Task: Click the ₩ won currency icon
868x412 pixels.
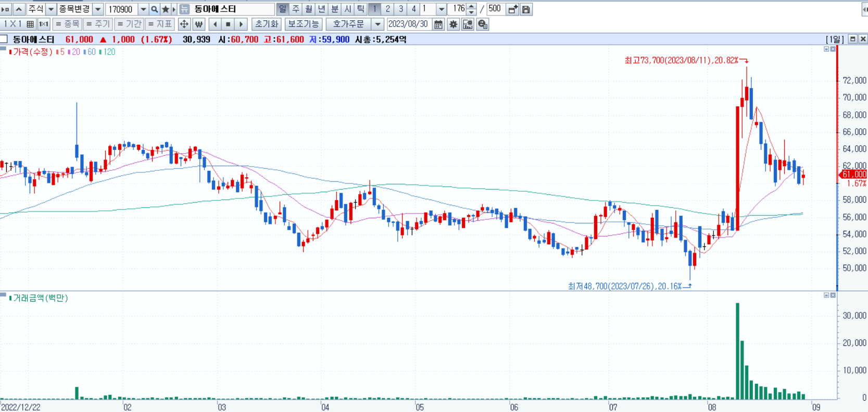Action: 198,24
